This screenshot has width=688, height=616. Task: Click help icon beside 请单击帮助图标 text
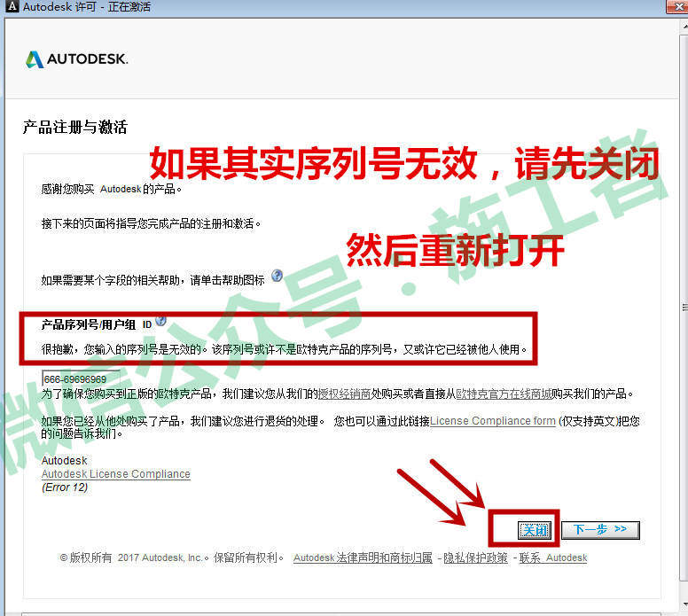(277, 276)
